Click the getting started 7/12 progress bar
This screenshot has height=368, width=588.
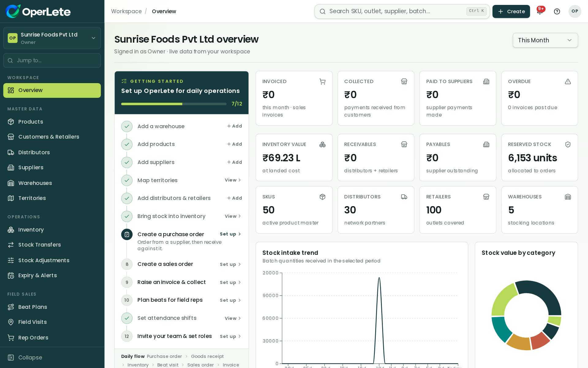[x=174, y=104]
